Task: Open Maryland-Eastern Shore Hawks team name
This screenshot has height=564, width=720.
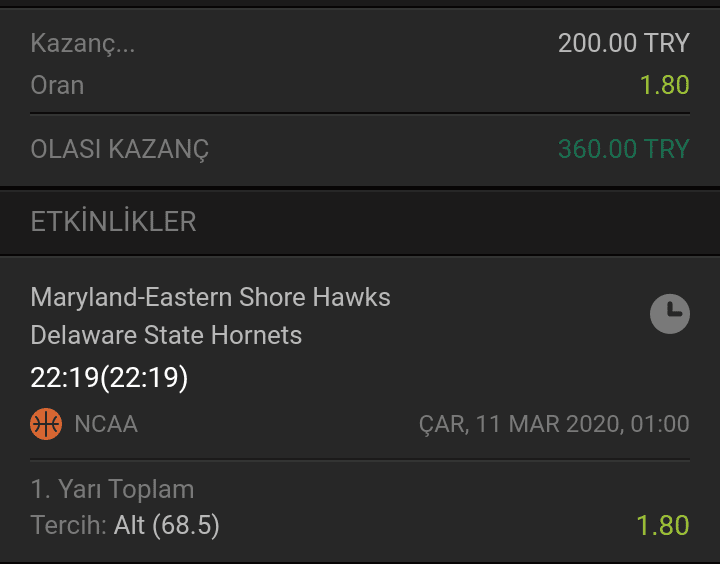Action: pyautogui.click(x=210, y=297)
